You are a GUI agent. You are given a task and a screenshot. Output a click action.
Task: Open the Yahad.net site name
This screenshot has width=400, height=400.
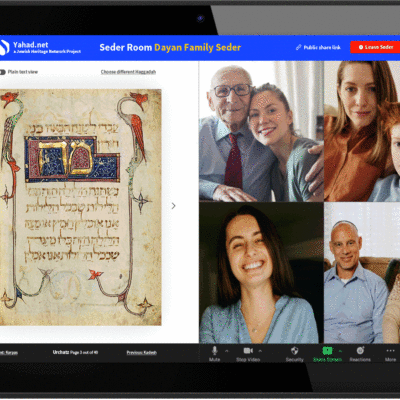31,45
